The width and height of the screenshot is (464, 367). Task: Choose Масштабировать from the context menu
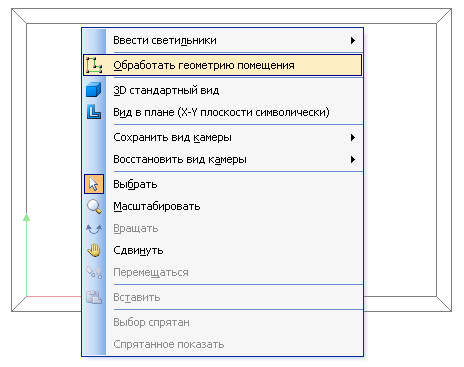[x=222, y=206]
